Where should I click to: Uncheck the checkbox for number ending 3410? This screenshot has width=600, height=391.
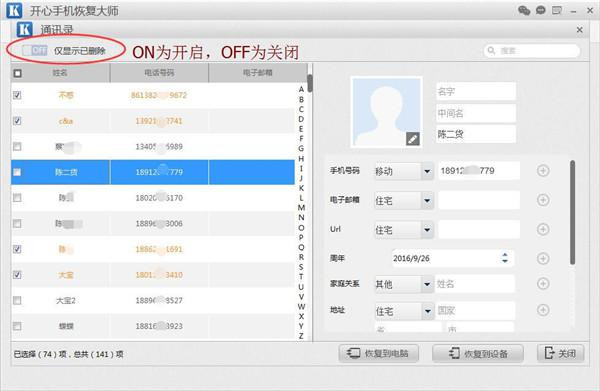point(17,275)
